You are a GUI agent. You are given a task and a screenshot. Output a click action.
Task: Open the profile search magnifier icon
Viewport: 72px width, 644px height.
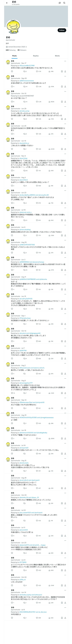tap(64, 3)
